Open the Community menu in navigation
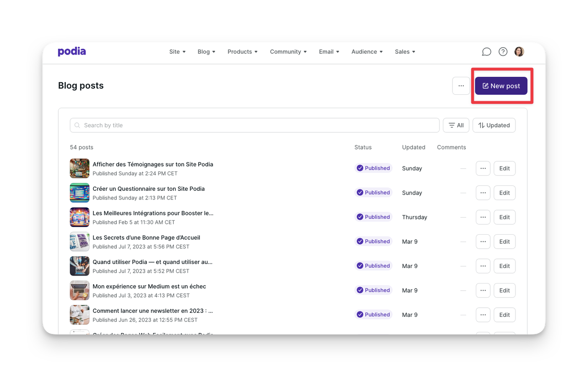588x377 pixels. coord(288,52)
